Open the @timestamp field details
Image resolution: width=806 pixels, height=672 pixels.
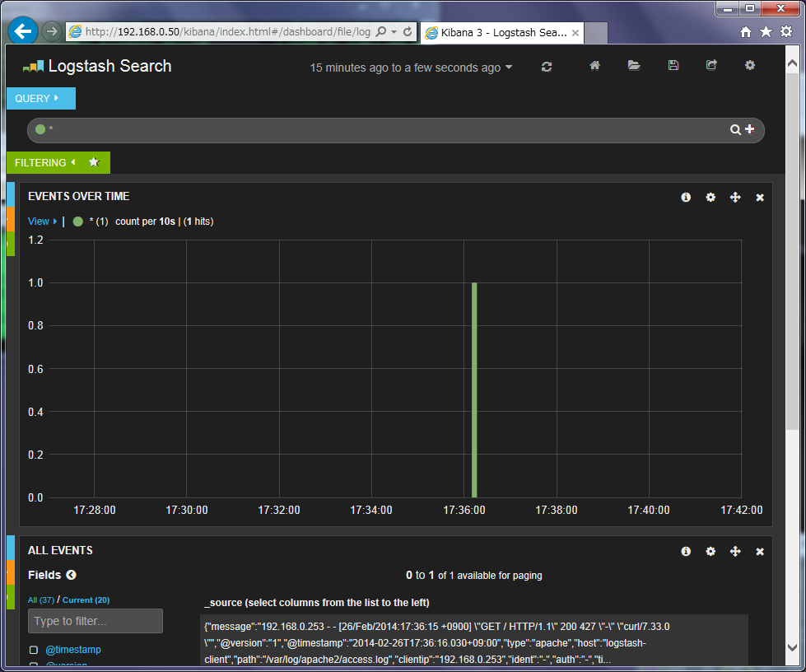[73, 650]
